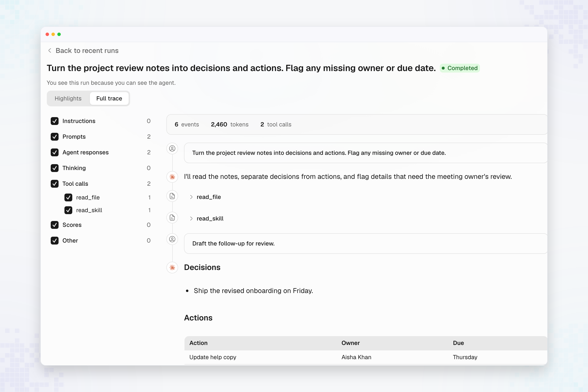Click the Actions heading
The width and height of the screenshot is (588, 392).
[x=198, y=318]
